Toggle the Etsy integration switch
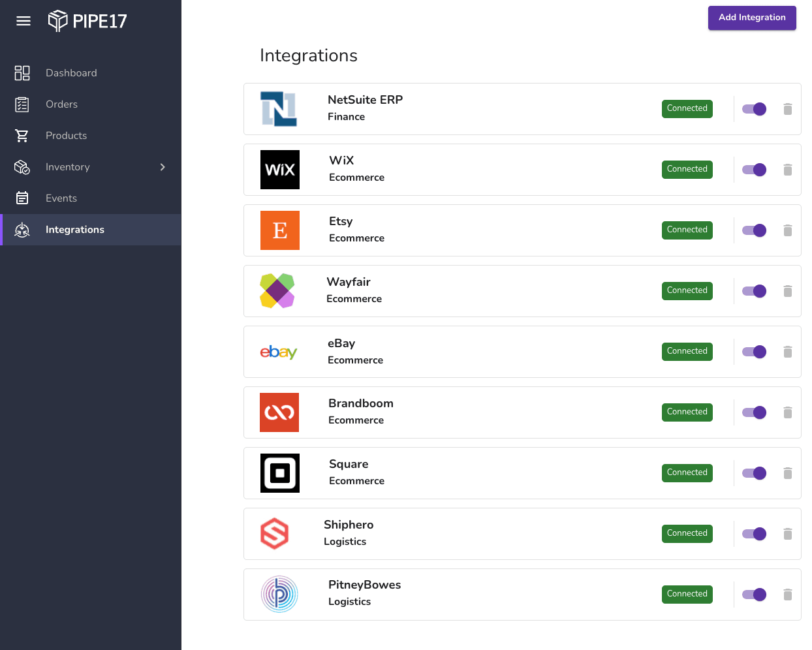 point(754,230)
